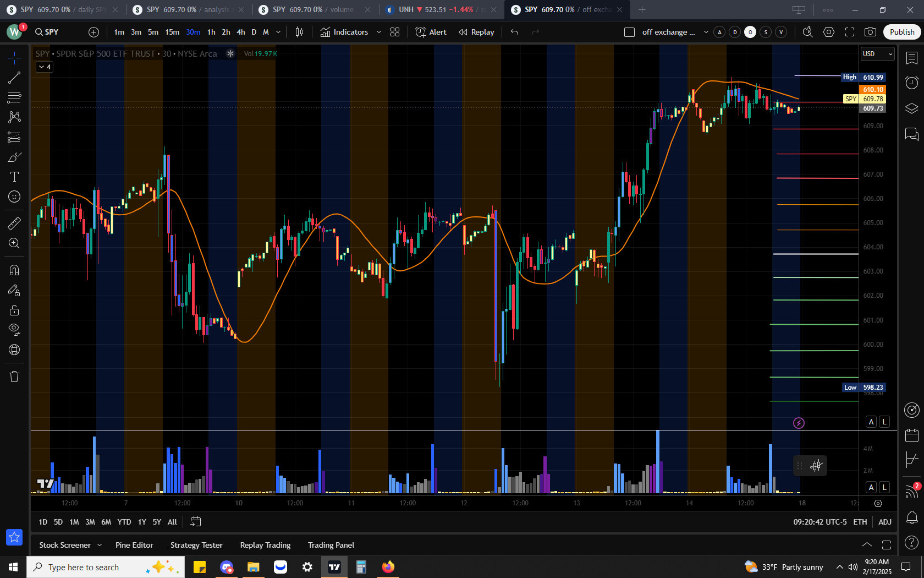
Task: Open the Trading Panel tab
Action: [331, 545]
